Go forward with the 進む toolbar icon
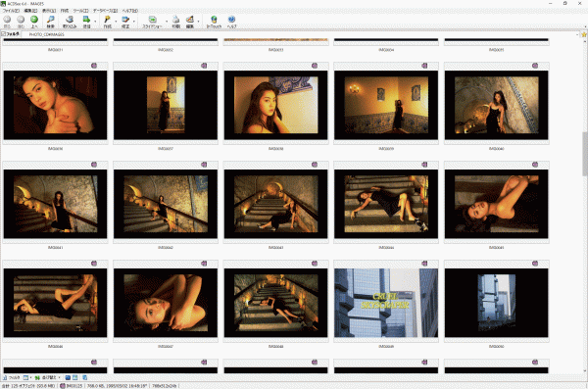 (x=21, y=20)
